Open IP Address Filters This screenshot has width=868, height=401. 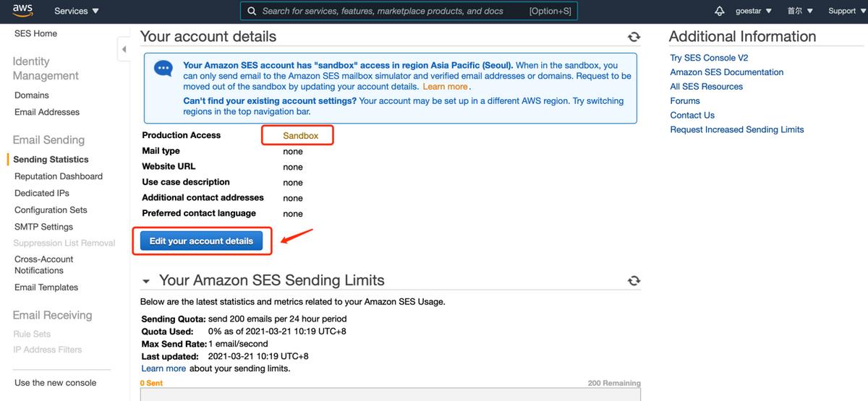point(48,350)
